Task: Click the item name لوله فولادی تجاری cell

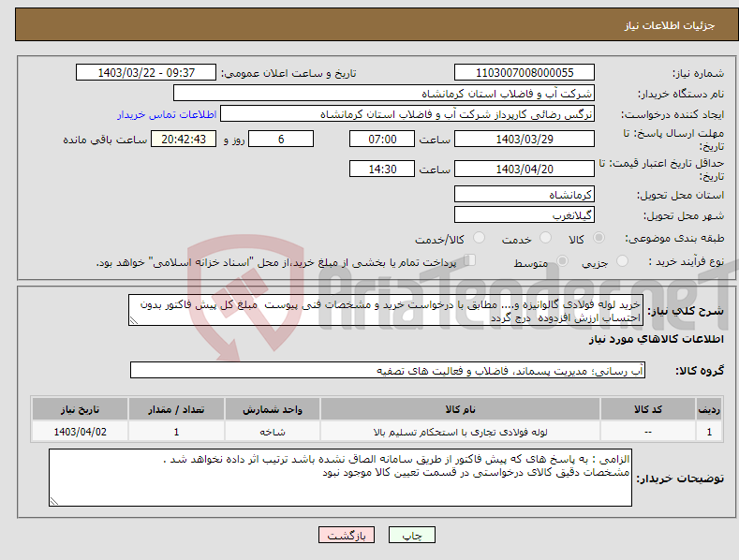Action: (x=460, y=432)
